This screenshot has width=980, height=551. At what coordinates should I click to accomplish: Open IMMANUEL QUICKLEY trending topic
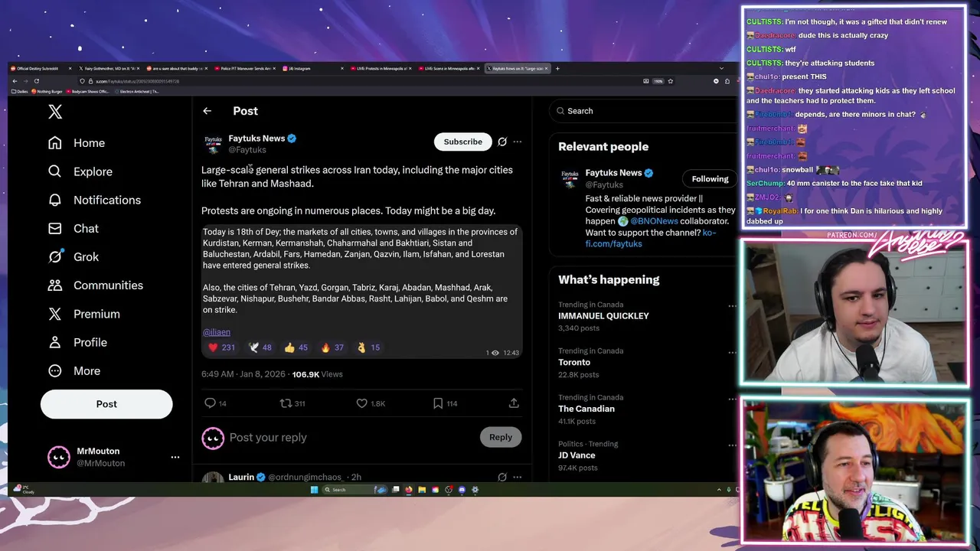pos(603,316)
